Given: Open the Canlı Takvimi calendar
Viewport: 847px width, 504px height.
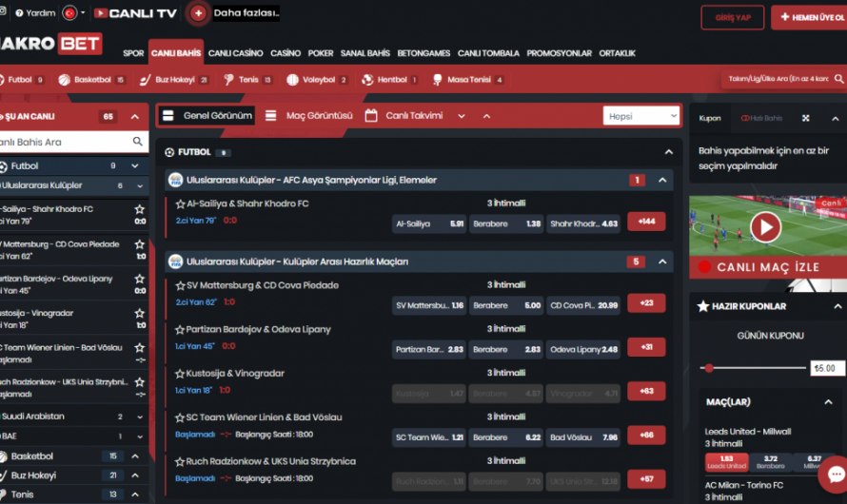Looking at the screenshot, I should (x=404, y=115).
